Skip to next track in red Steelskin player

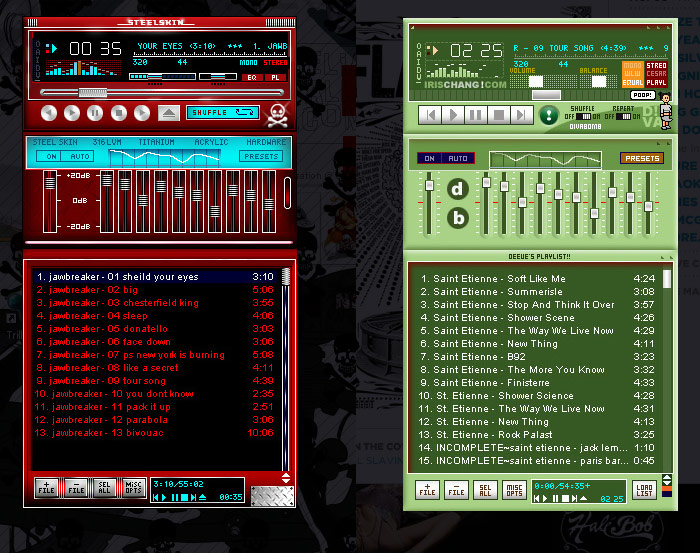pos(142,113)
